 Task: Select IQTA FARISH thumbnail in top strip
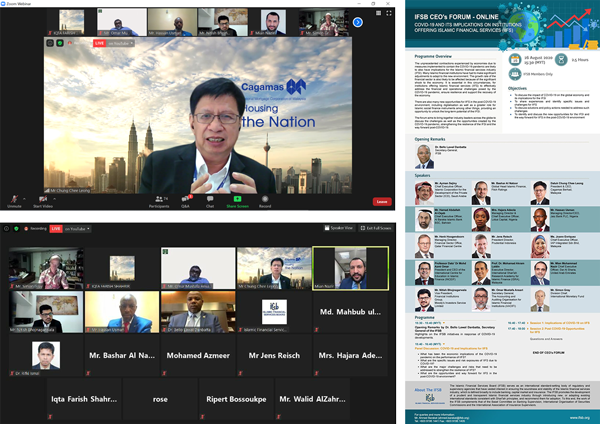71,22
